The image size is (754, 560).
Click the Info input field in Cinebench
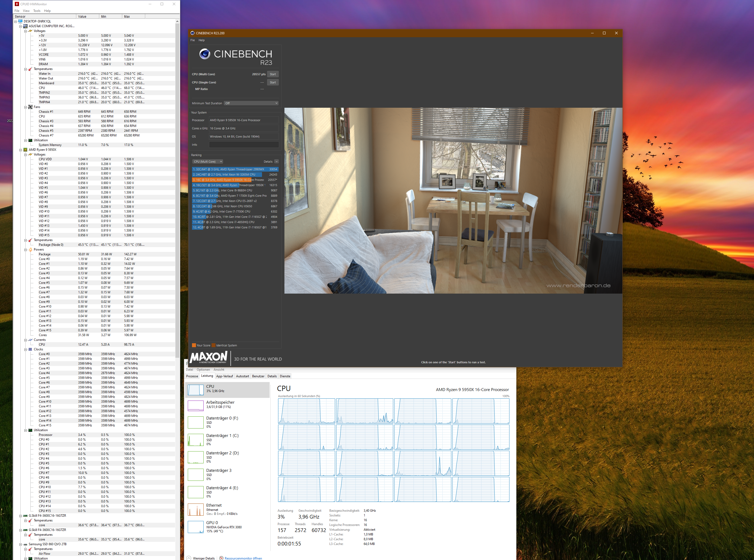pyautogui.click(x=243, y=145)
